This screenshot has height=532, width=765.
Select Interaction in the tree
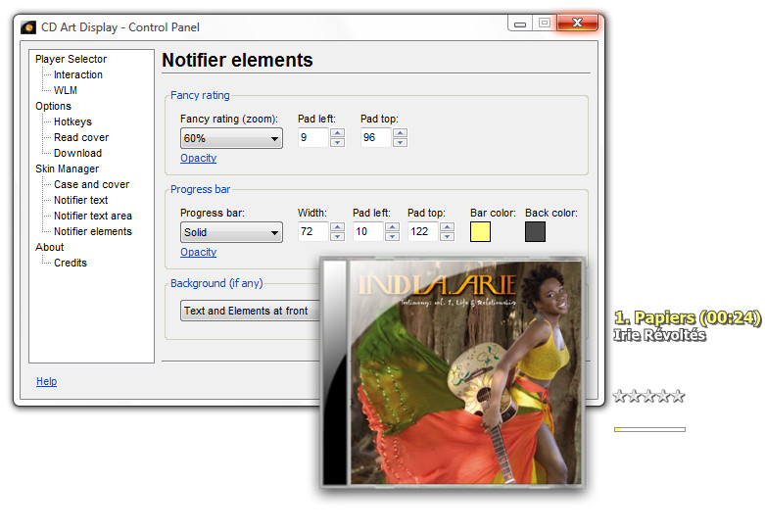(x=78, y=74)
